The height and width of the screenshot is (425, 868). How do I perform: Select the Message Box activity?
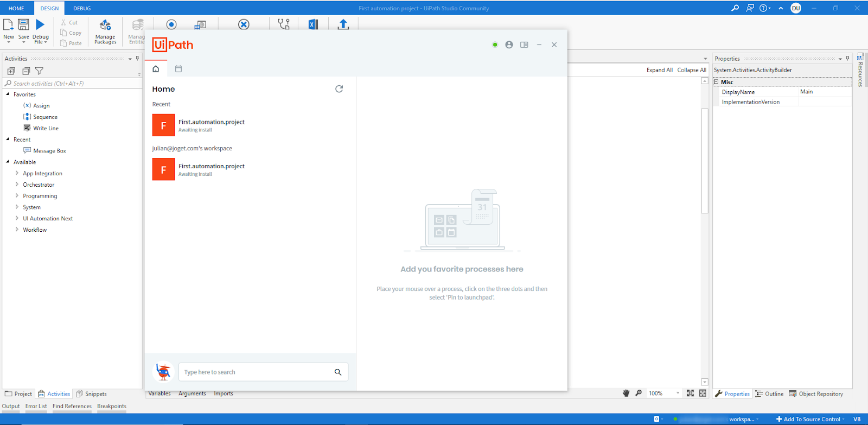click(44, 151)
